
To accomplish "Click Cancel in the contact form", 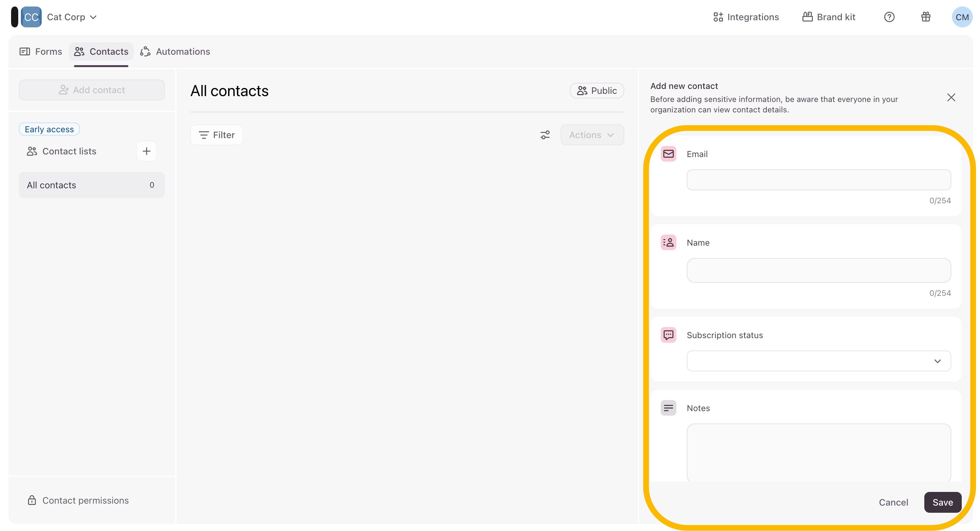I will pyautogui.click(x=893, y=502).
